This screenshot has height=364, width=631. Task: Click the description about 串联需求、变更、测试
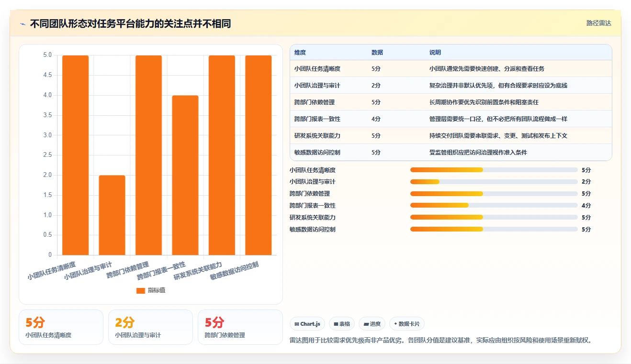tap(498, 136)
